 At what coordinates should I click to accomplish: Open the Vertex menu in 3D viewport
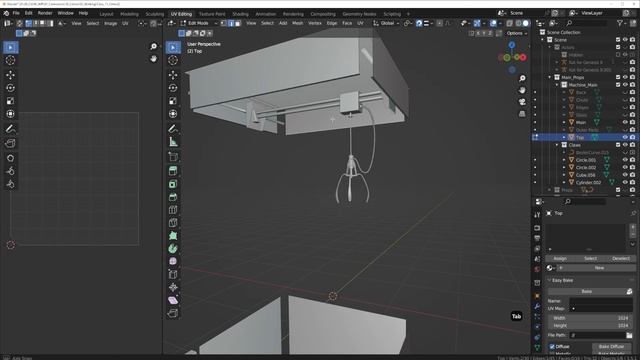tap(315, 23)
